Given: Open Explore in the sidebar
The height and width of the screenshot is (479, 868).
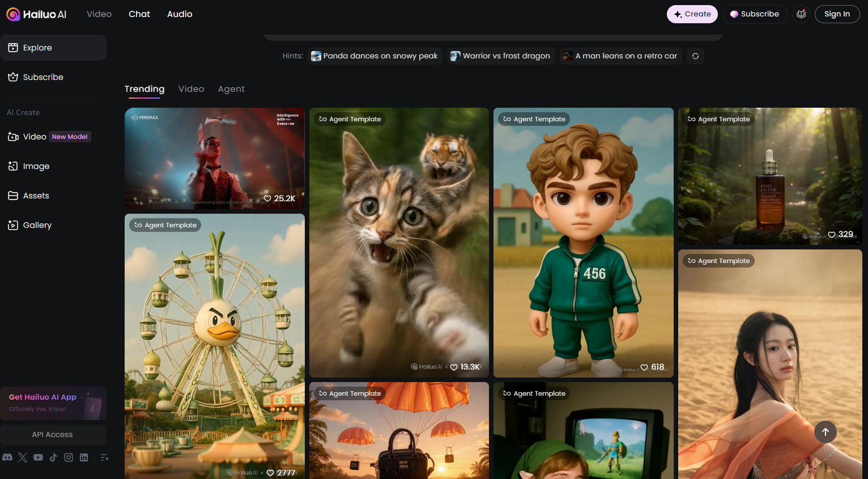Looking at the screenshot, I should click(x=53, y=48).
